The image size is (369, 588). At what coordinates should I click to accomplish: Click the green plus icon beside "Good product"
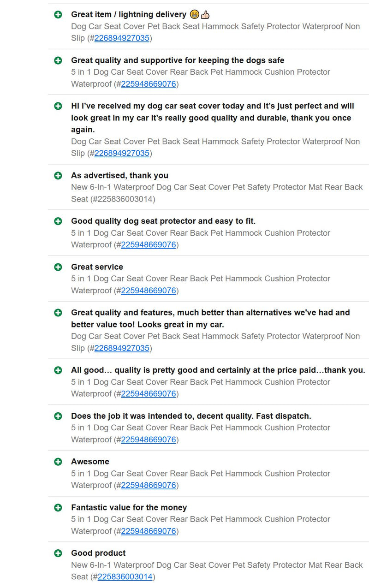tap(58, 553)
